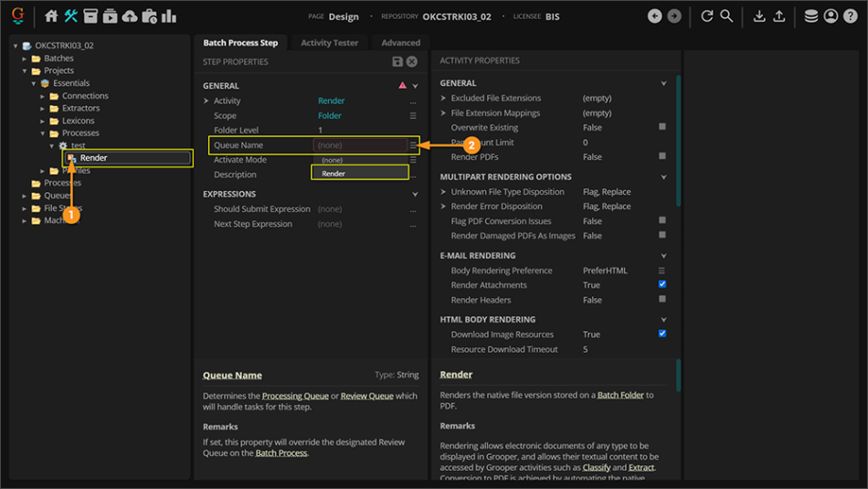The image size is (868, 489).
Task: Open the Queue Name dropdown menu button
Action: click(x=413, y=145)
